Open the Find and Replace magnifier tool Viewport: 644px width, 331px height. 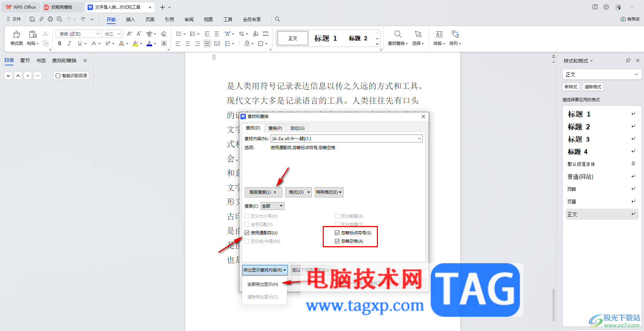click(x=398, y=34)
